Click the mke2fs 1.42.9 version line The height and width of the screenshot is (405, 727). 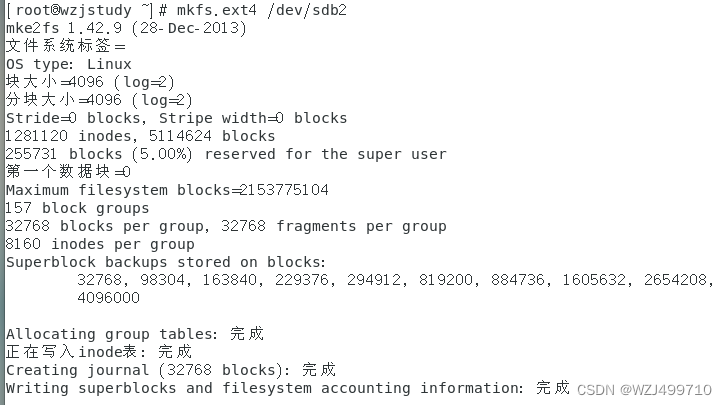pos(126,28)
